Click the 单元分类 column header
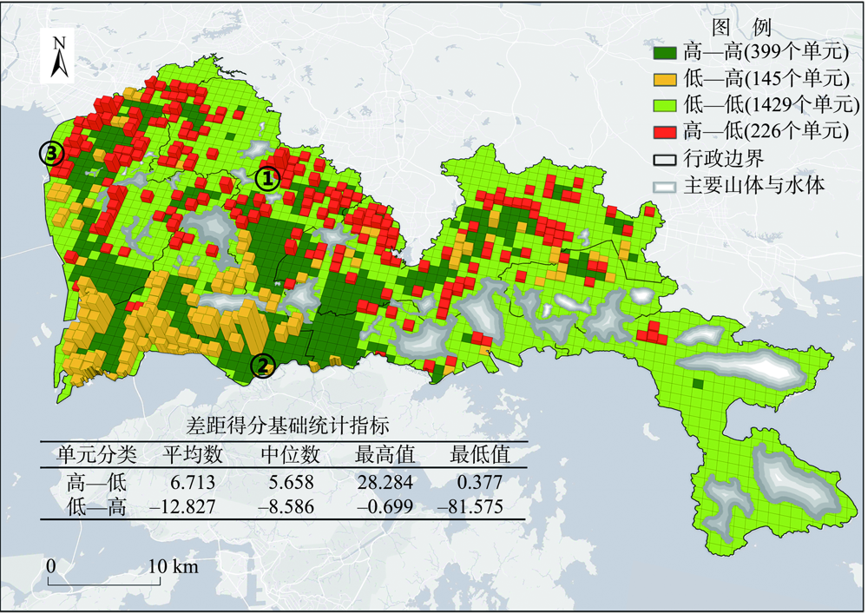 point(96,455)
